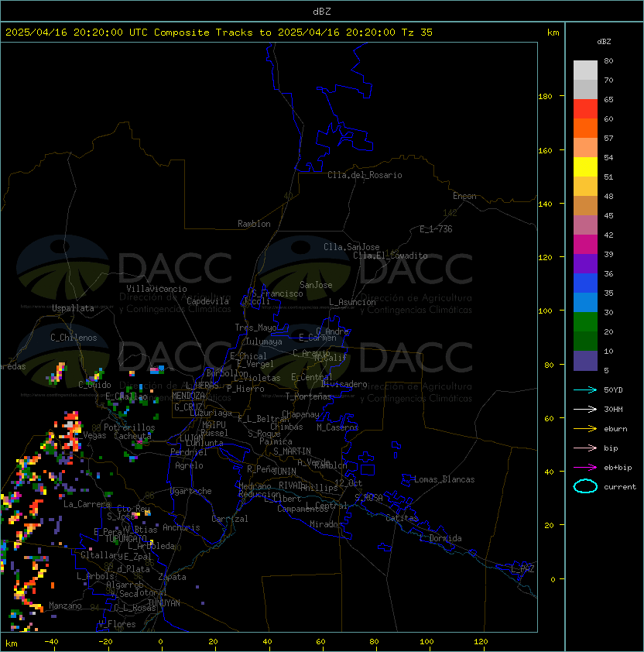Screen dimensions: 644x652
Task: Click the 'TUNUYAN' place label
Action: [164, 603]
